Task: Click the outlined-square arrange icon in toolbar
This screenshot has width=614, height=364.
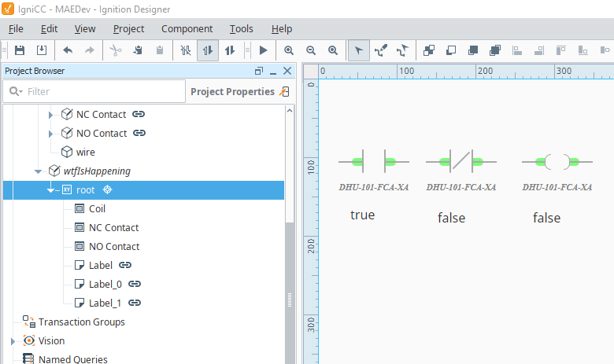Action: (451, 50)
